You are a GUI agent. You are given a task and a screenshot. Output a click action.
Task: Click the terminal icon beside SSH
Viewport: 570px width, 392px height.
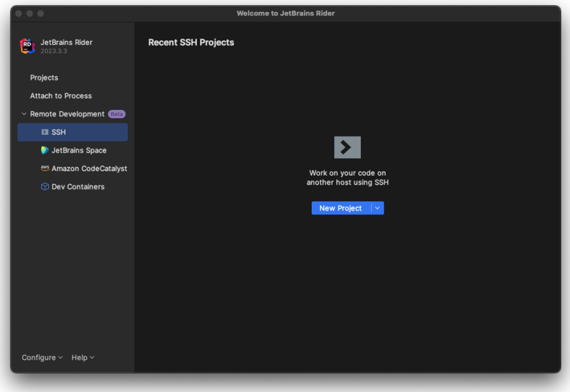(45, 132)
